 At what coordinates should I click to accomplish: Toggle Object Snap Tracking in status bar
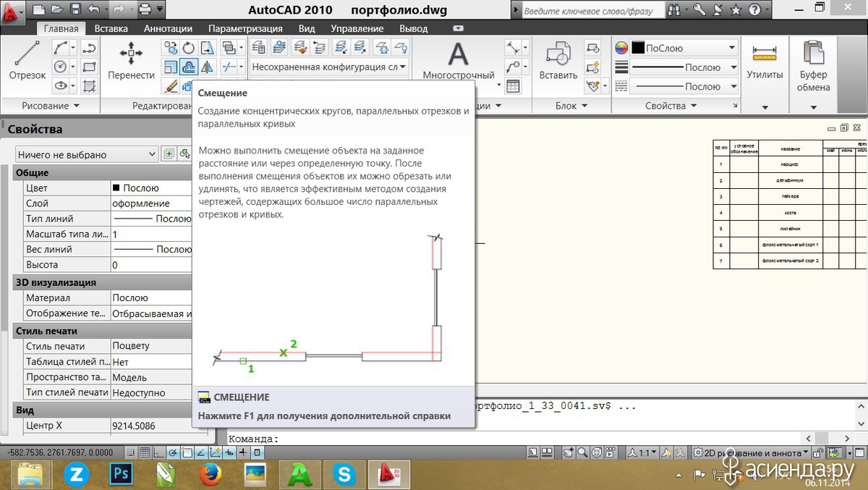point(200,452)
